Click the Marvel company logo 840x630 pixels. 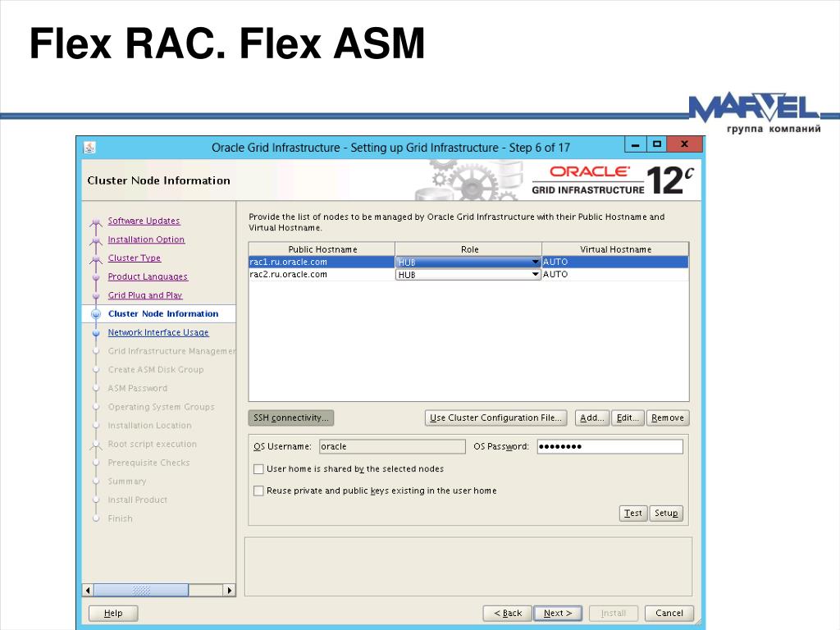[756, 113]
